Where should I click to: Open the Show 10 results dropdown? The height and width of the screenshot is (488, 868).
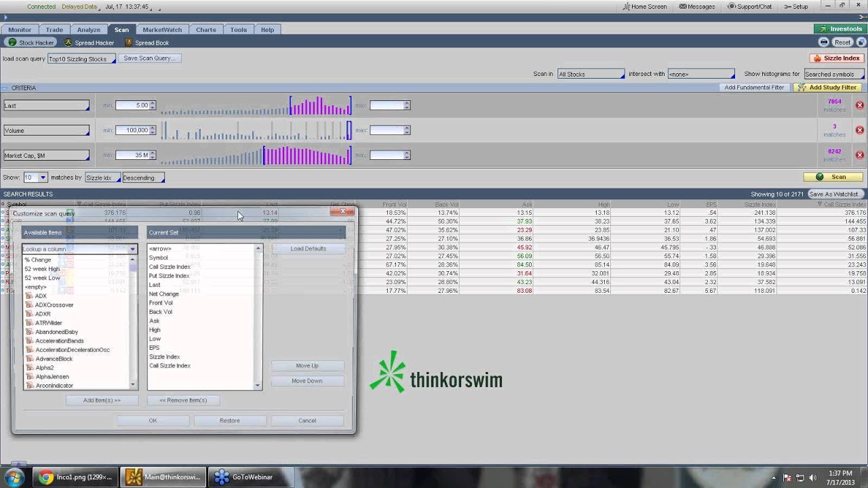pos(35,178)
